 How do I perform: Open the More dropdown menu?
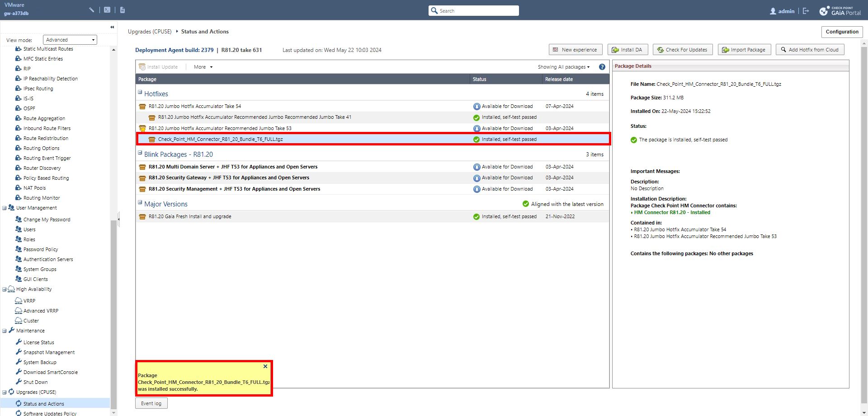(x=203, y=67)
